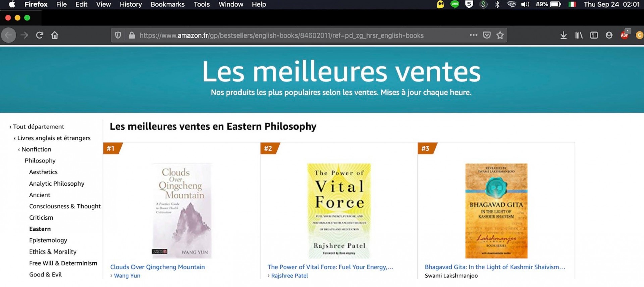Select Ancient subcategory
Image resolution: width=644 pixels, height=287 pixels.
pyautogui.click(x=40, y=195)
